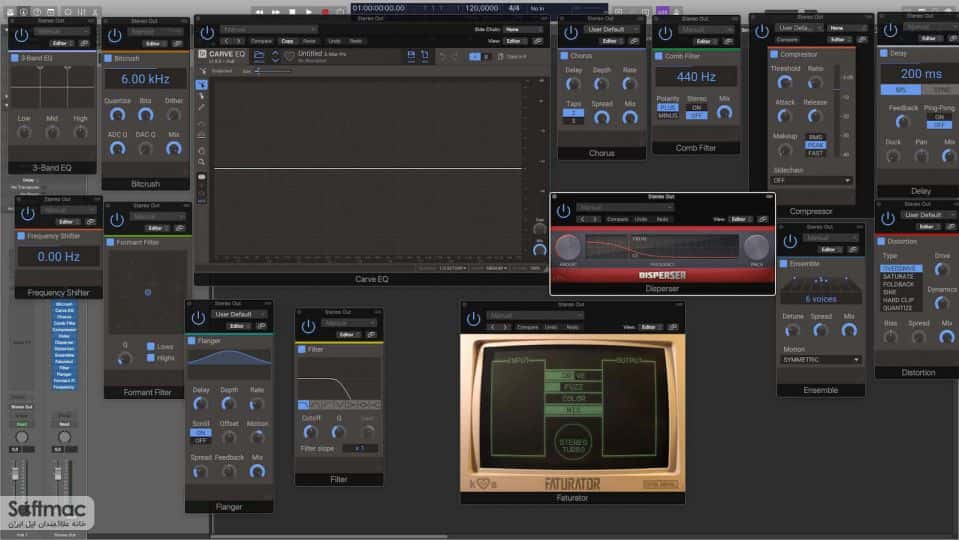Click the Carve EQ size slider

[273, 71]
